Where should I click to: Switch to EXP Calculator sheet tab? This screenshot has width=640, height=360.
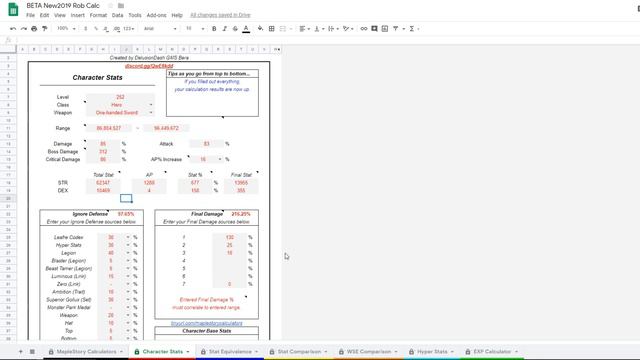pyautogui.click(x=492, y=351)
